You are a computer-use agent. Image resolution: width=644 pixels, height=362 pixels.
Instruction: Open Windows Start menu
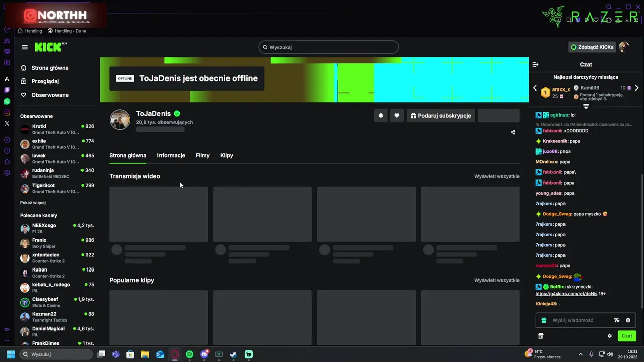click(x=11, y=354)
